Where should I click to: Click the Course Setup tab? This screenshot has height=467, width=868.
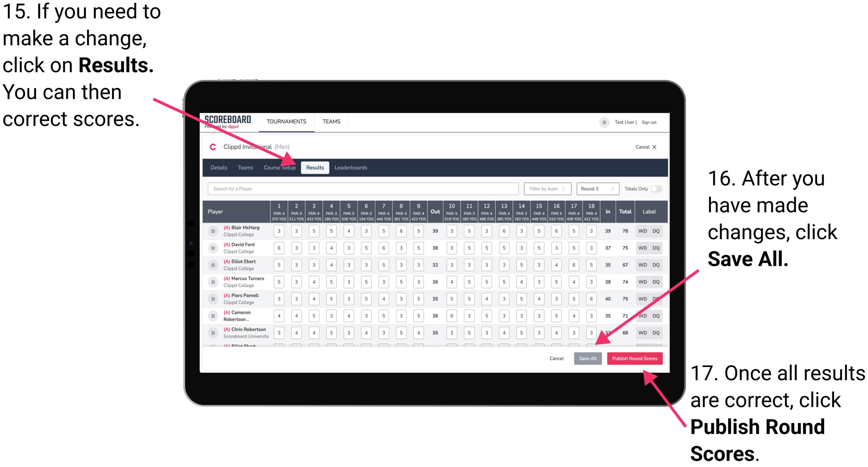coord(280,167)
